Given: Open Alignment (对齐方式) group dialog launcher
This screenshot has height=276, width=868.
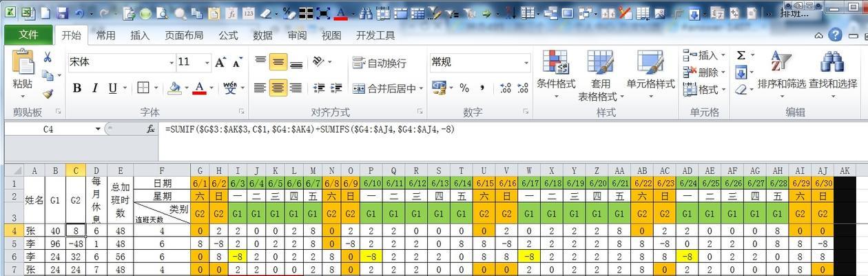Looking at the screenshot, I should point(420,112).
